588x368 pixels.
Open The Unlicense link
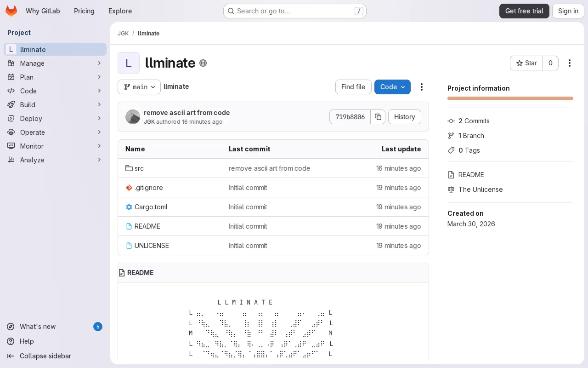click(x=481, y=190)
